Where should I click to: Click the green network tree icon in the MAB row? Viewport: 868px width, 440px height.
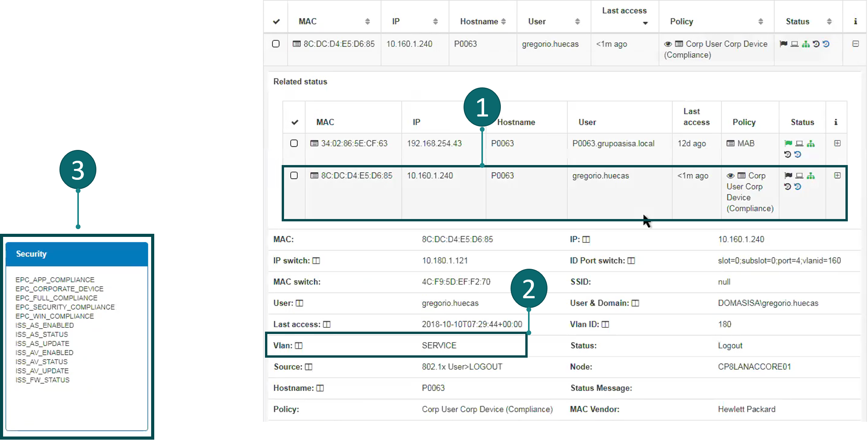point(810,144)
